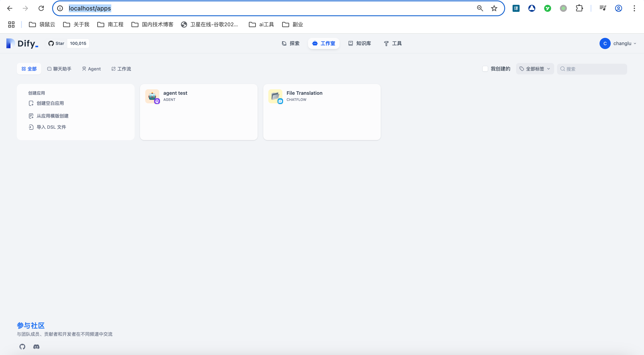Expand the 全部标签 tag filter dropdown
Viewport: 644px width, 355px height.
(x=535, y=69)
